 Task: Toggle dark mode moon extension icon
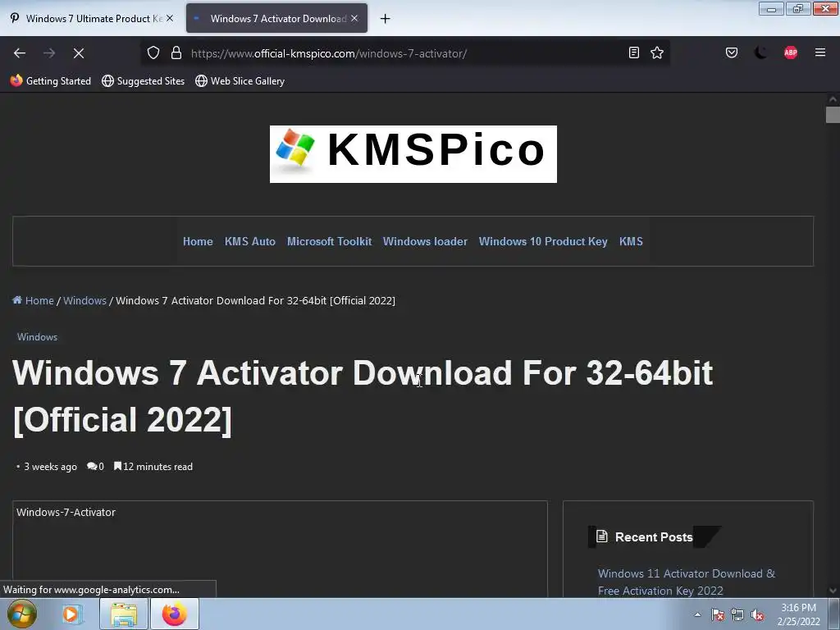point(760,52)
